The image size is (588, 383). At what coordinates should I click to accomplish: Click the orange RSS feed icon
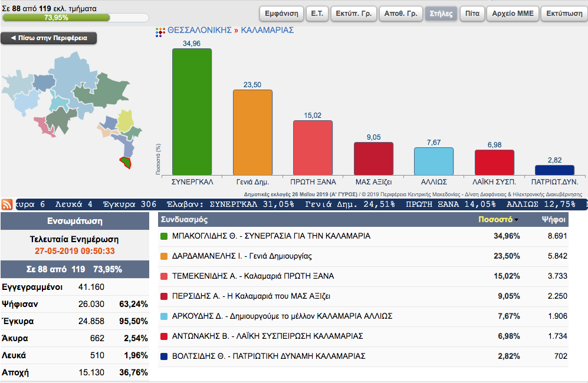8,204
